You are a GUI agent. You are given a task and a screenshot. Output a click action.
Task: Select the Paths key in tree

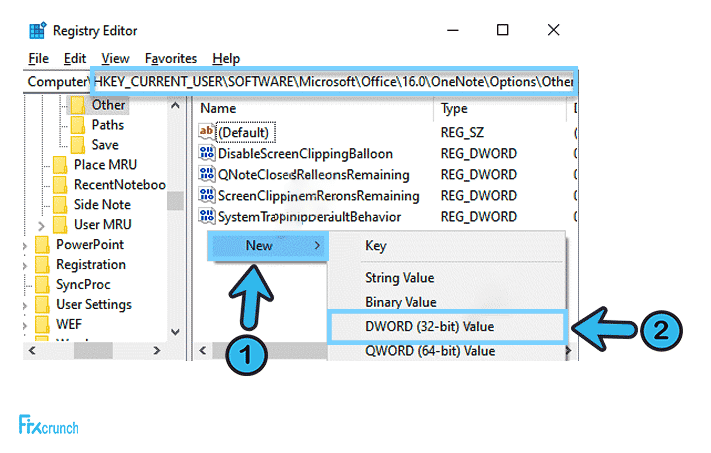pyautogui.click(x=107, y=125)
